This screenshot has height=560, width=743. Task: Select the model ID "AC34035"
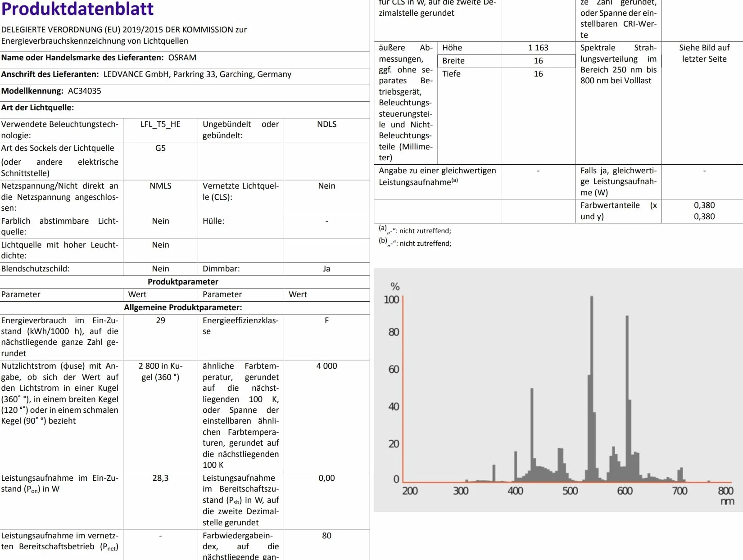tap(85, 91)
